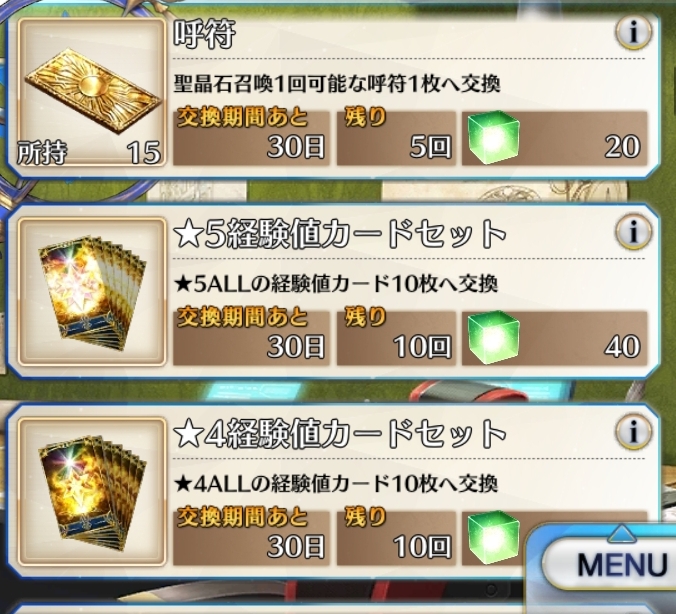Open info for 呼符 summon ticket
This screenshot has width=676, height=614.
click(x=633, y=32)
